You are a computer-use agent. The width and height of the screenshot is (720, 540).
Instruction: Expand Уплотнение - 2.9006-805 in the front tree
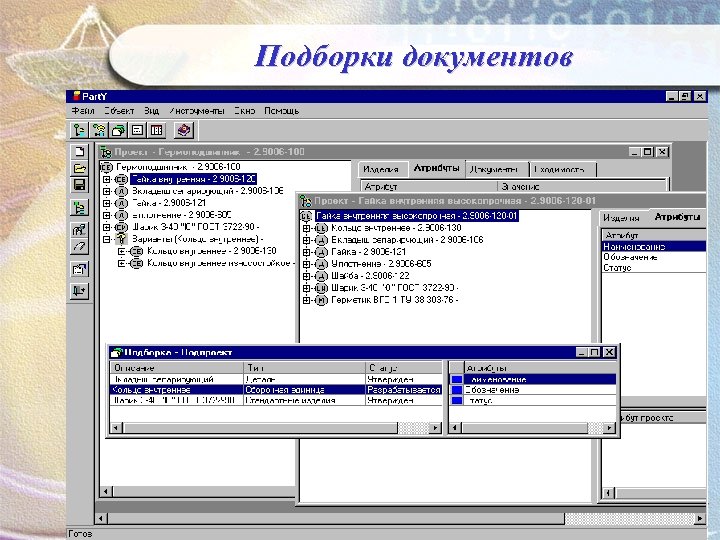coord(306,264)
